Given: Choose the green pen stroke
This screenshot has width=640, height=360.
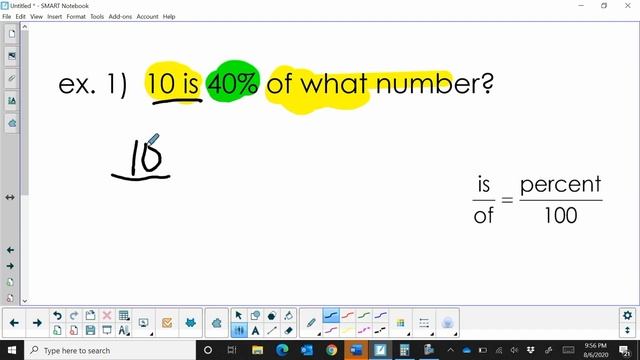Looking at the screenshot, I should click(364, 316).
